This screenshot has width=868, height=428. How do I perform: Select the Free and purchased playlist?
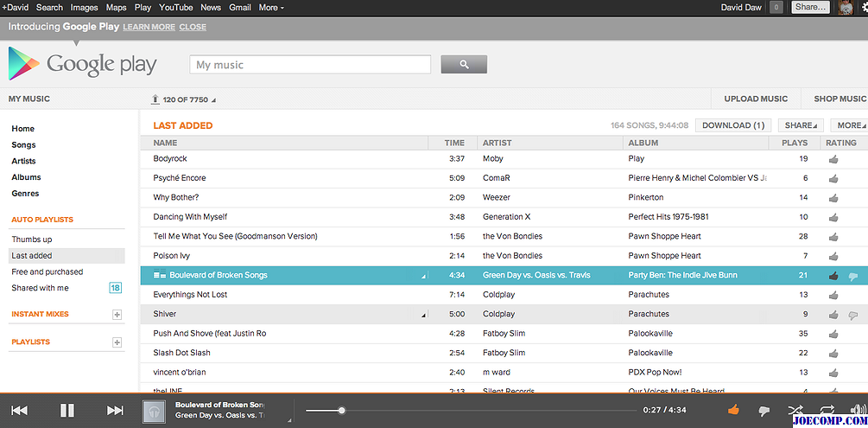pyautogui.click(x=48, y=271)
